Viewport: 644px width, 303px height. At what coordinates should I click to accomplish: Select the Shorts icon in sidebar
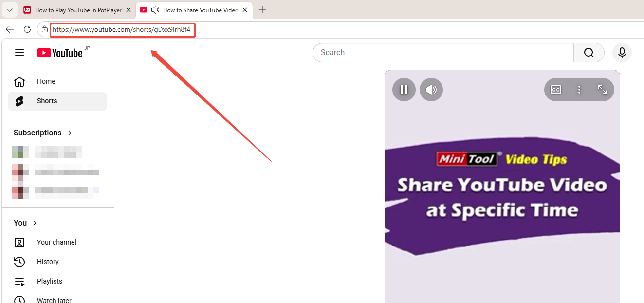click(x=19, y=101)
